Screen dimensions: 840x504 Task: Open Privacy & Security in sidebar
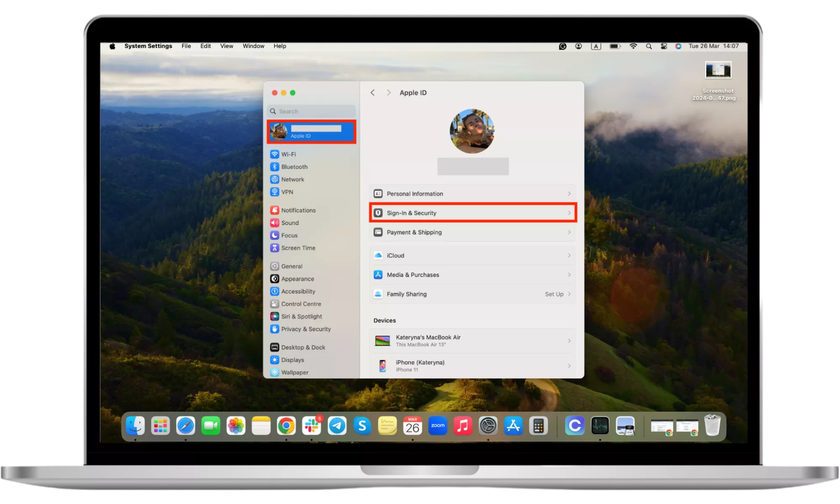305,329
